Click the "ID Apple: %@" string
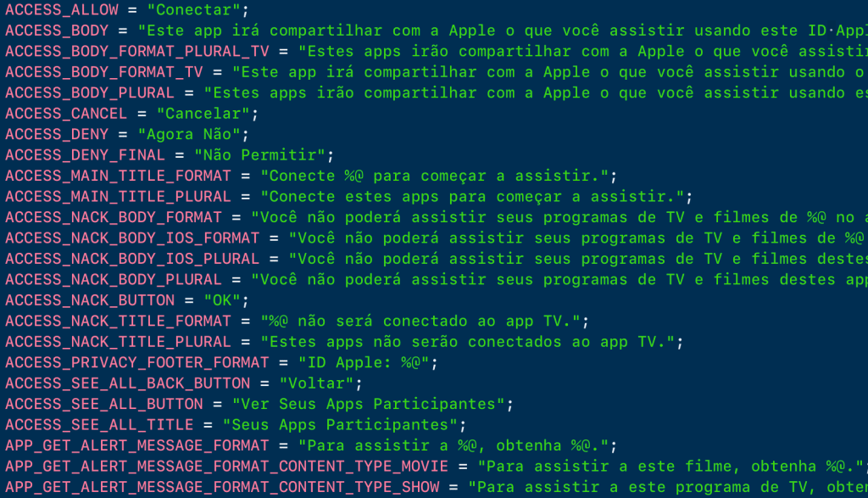 [364, 362]
